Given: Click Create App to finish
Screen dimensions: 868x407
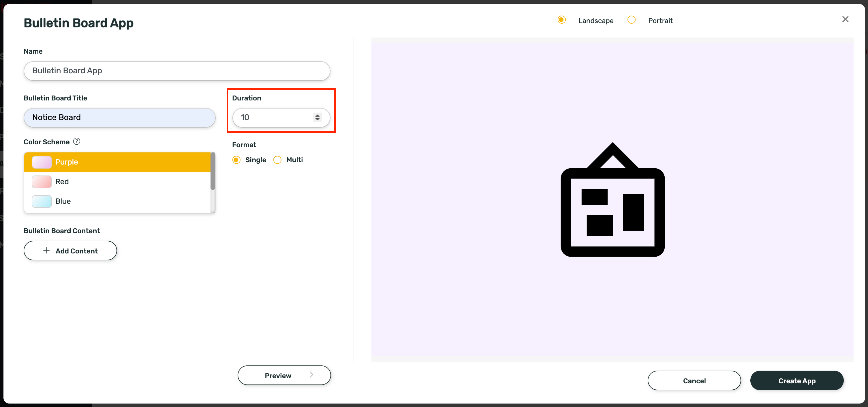Looking at the screenshot, I should tap(796, 380).
